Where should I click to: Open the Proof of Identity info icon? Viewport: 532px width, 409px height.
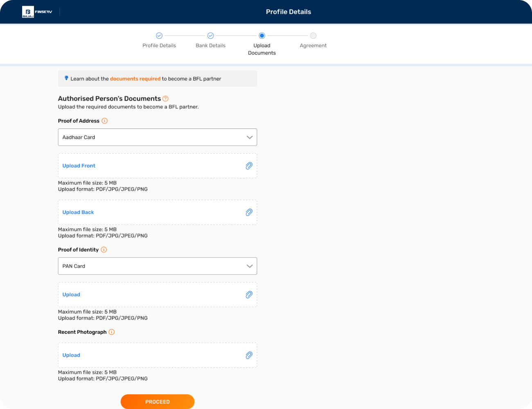[104, 249]
